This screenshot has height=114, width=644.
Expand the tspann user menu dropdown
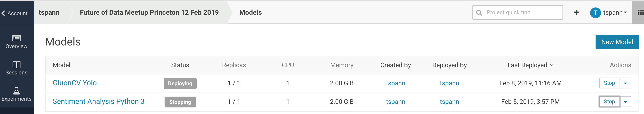pos(625,12)
